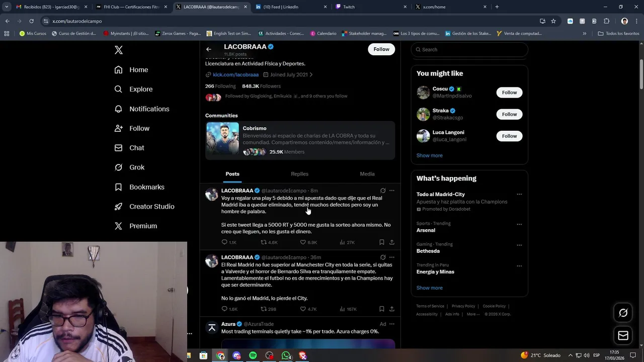Open the Terms of Service link

click(x=430, y=306)
